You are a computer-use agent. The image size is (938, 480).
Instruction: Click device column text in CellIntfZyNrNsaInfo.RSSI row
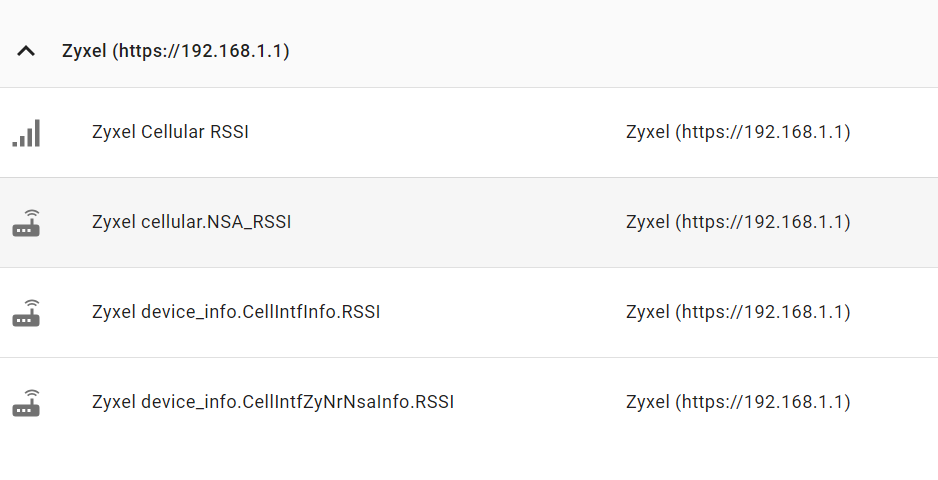coord(738,402)
